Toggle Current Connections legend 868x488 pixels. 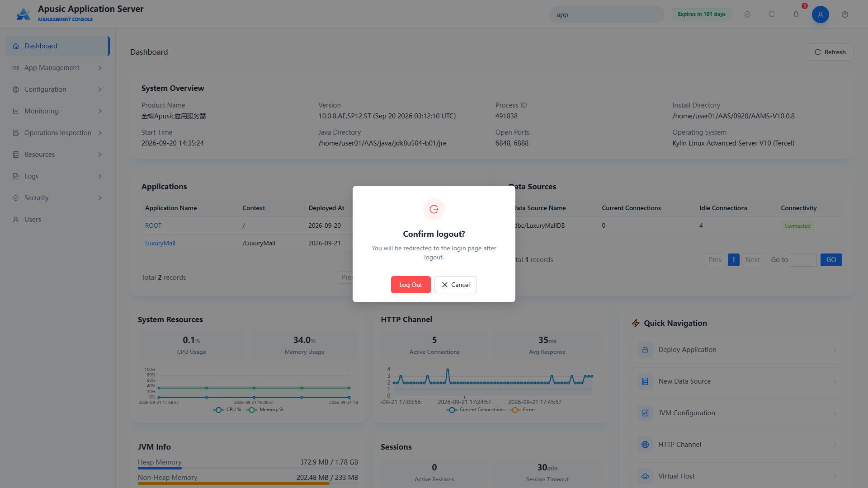point(475,410)
